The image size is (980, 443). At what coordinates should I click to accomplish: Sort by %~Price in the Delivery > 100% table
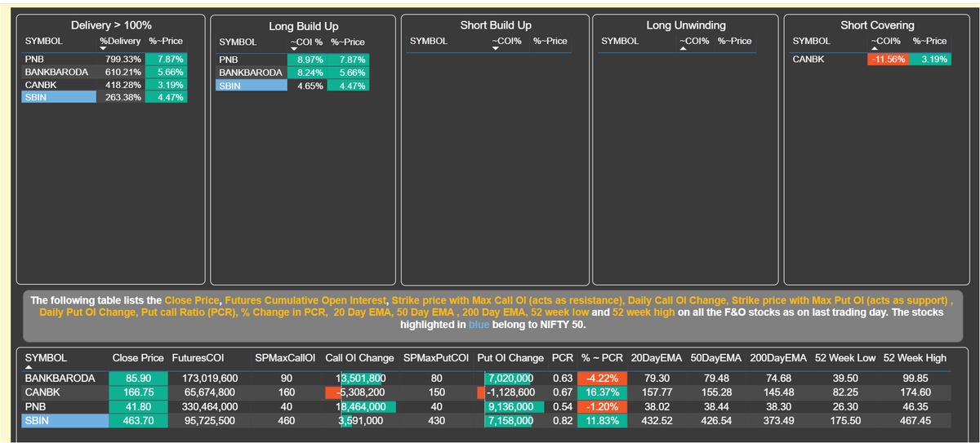click(x=166, y=41)
